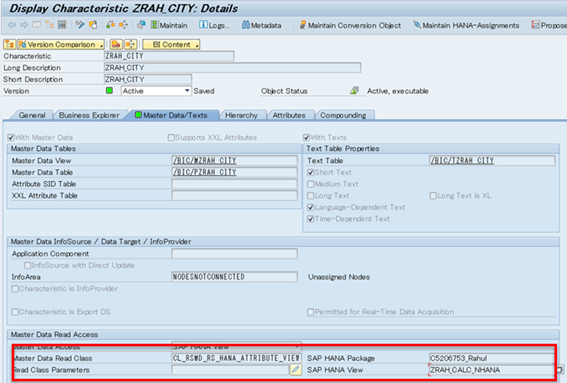This screenshot has width=567, height=383.
Task: Switch to the Hierarchy tab
Action: (241, 115)
